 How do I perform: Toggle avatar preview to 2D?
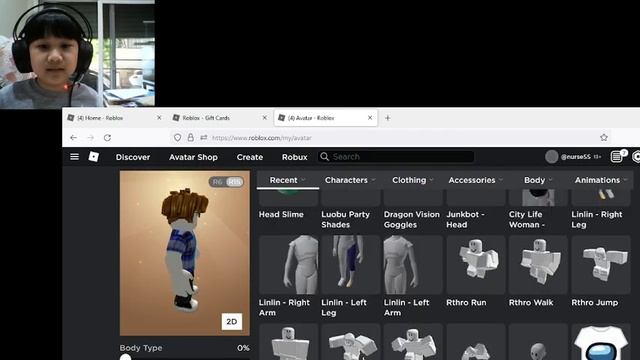[232, 322]
